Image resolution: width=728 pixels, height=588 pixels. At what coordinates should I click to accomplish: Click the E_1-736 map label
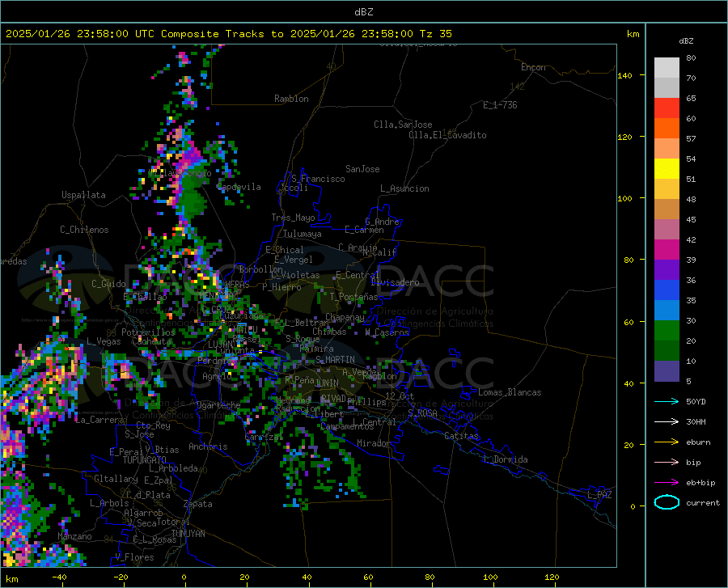pyautogui.click(x=500, y=105)
